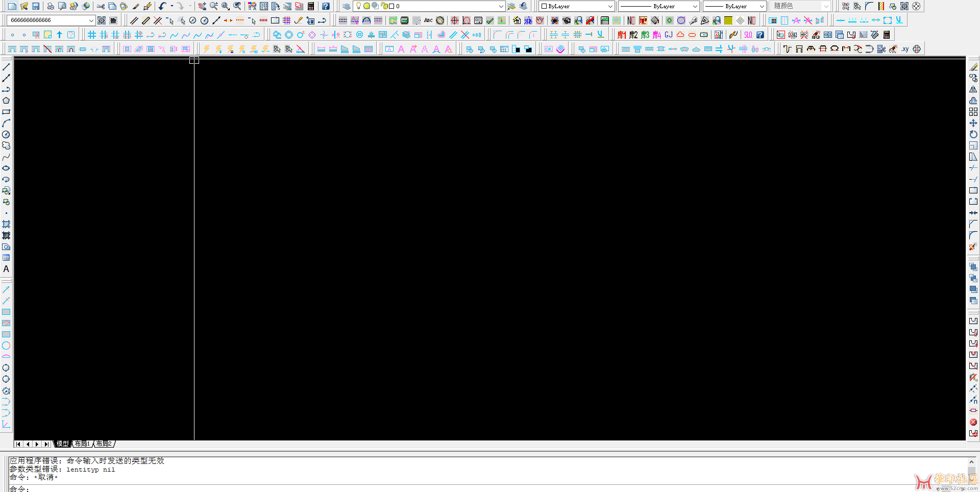The width and height of the screenshot is (980, 492).
Task: Switch to the 布局2 tab
Action: 104,444
